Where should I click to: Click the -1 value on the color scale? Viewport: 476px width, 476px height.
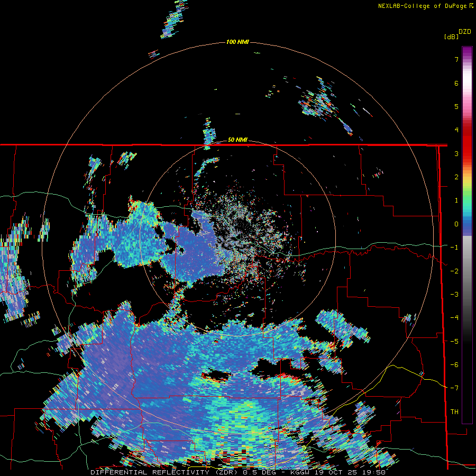click(x=454, y=248)
